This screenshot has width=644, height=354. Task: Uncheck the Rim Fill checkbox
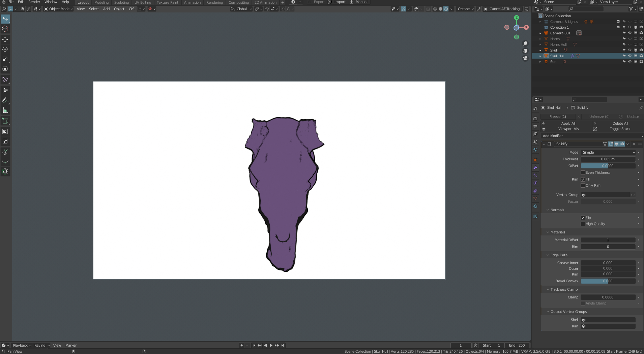coord(583,180)
